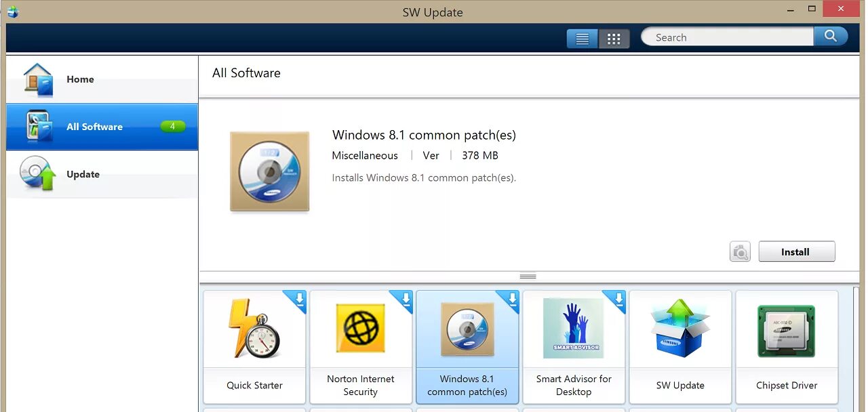Click the 'Installs Windows 8.1 common patch(es).' description

(x=424, y=178)
